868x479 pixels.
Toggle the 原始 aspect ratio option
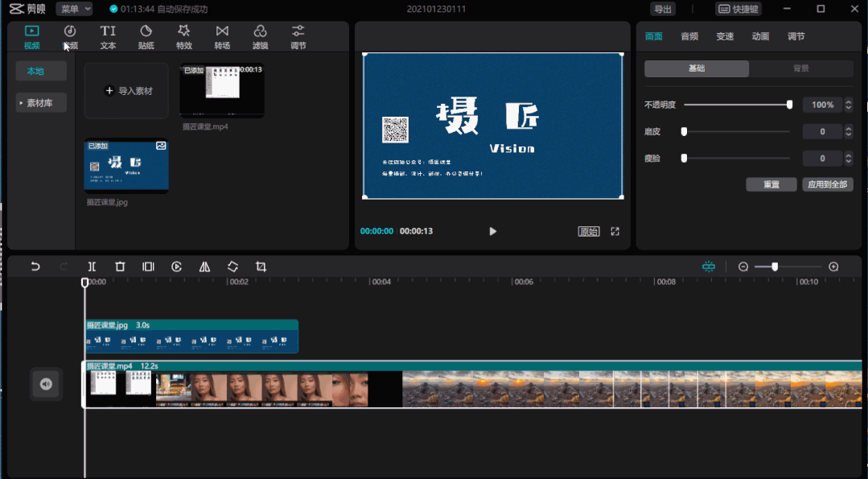pos(588,232)
